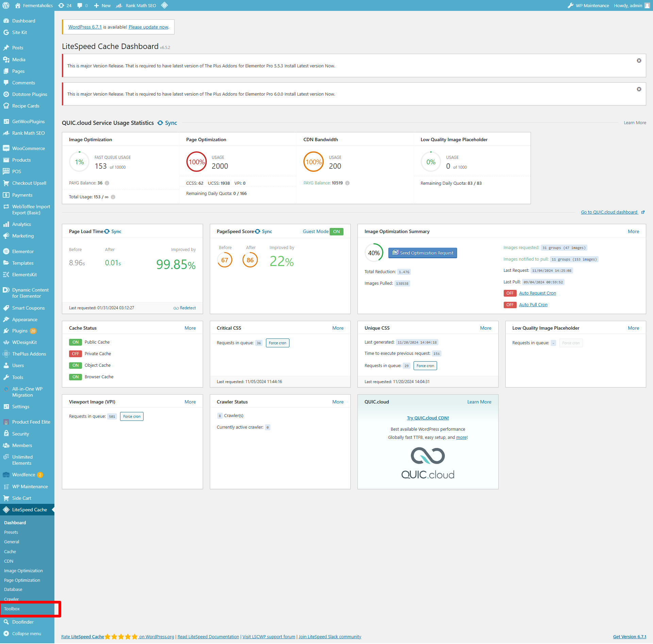Open the updates icon showing 24
The image size is (653, 644).
tap(65, 5)
